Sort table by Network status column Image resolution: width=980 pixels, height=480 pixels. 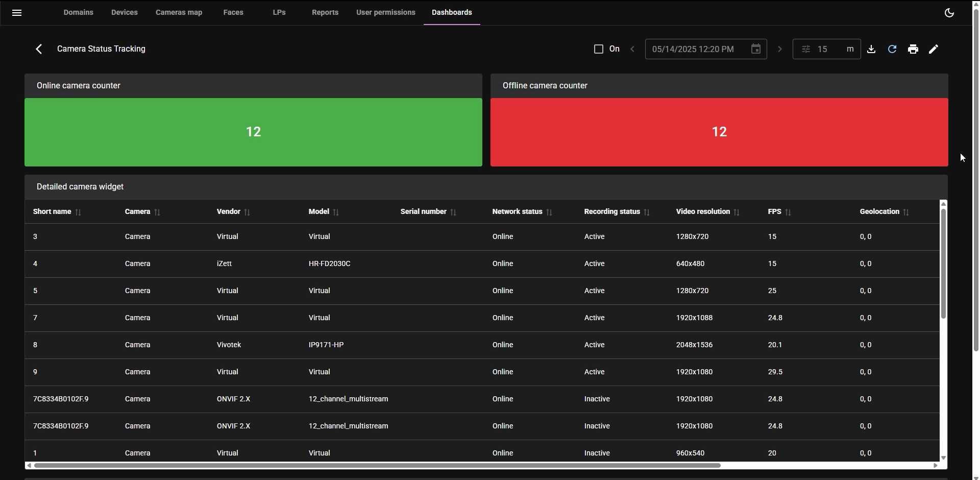coord(549,212)
